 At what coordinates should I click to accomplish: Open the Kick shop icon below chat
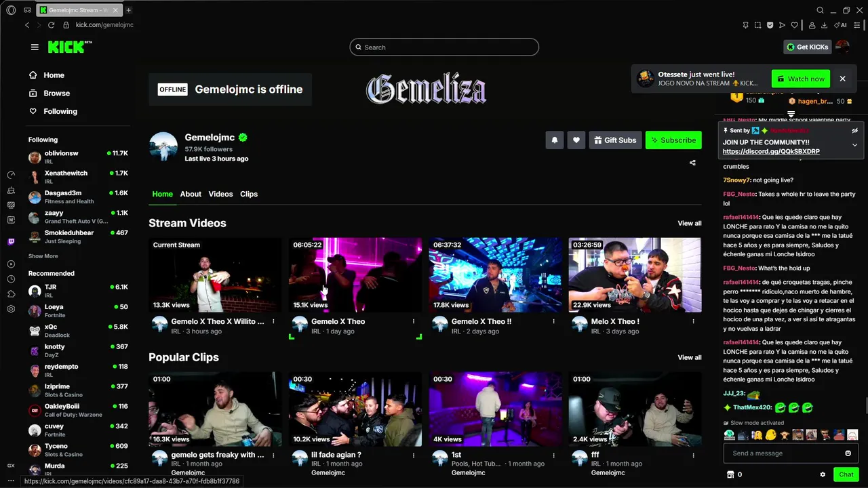730,474
